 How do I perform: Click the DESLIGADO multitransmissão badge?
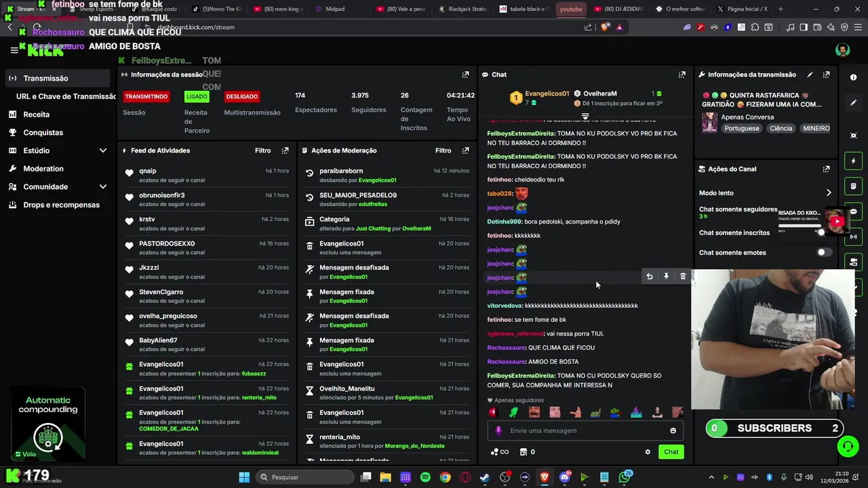(241, 97)
